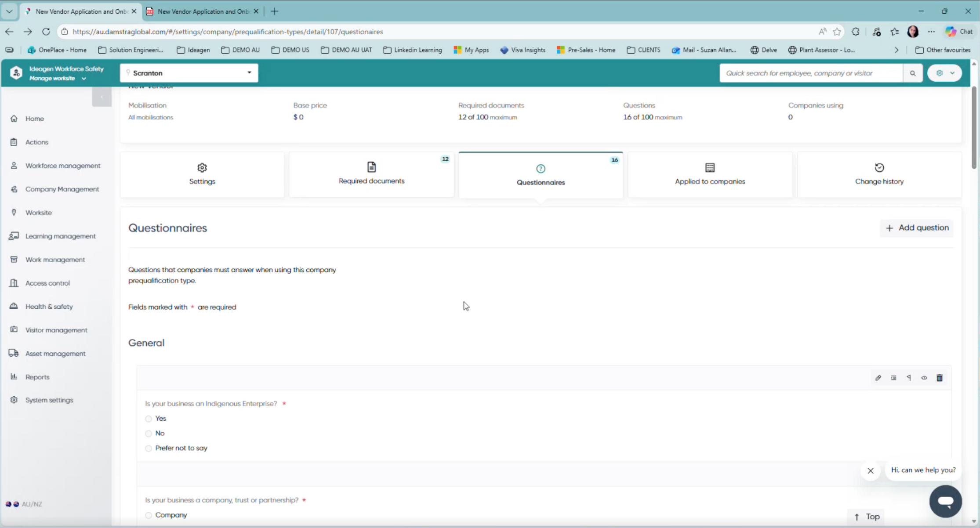
Task: Choose Prefer not to say option
Action: (149, 448)
